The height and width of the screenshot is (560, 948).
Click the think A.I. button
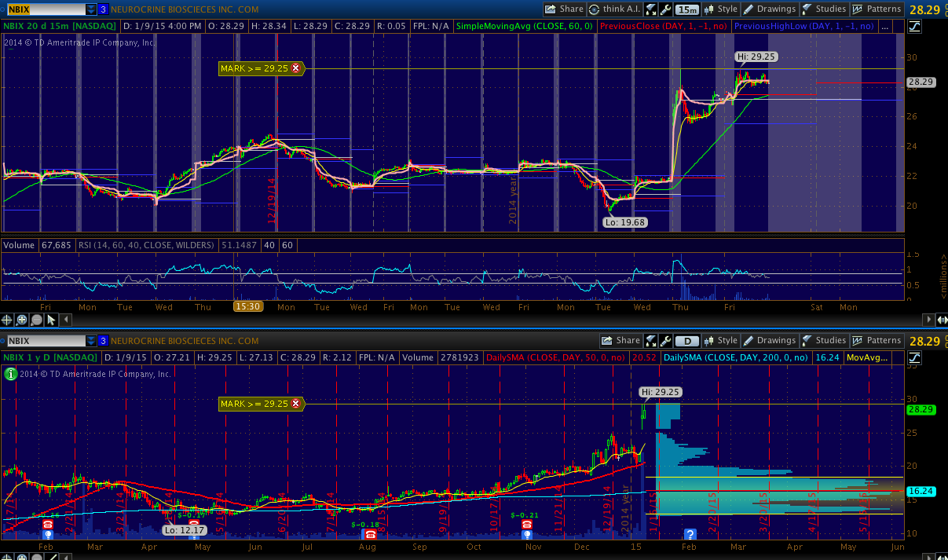pyautogui.click(x=616, y=9)
